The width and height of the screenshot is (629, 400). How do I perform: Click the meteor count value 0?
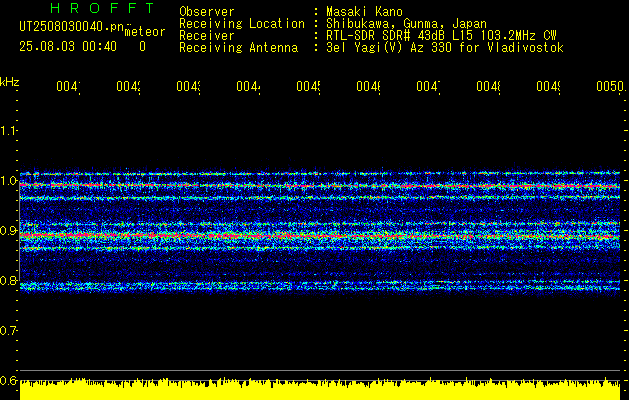(142, 47)
